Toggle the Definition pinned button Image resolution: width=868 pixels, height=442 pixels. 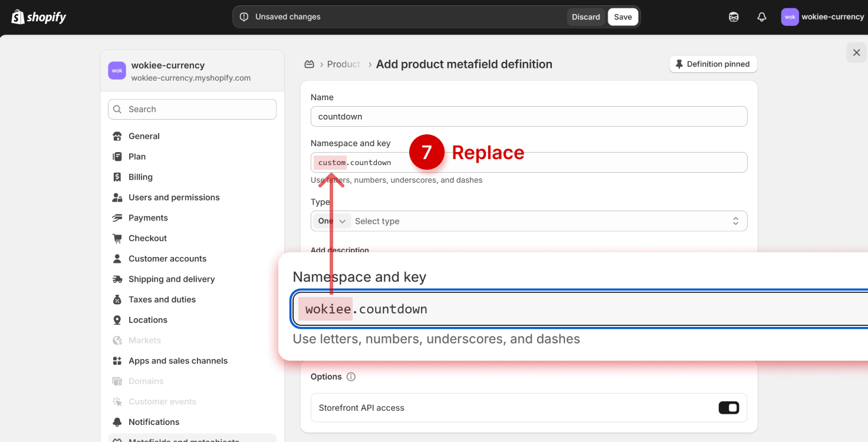pos(712,64)
